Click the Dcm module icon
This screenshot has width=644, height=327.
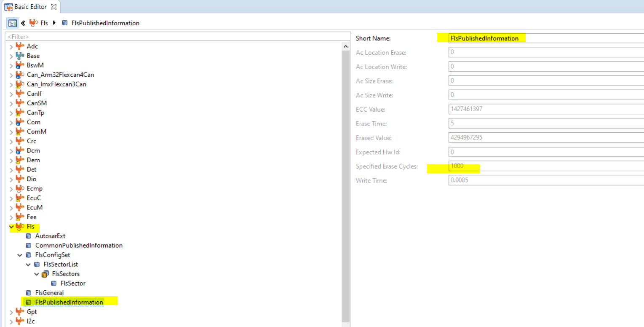(x=19, y=150)
